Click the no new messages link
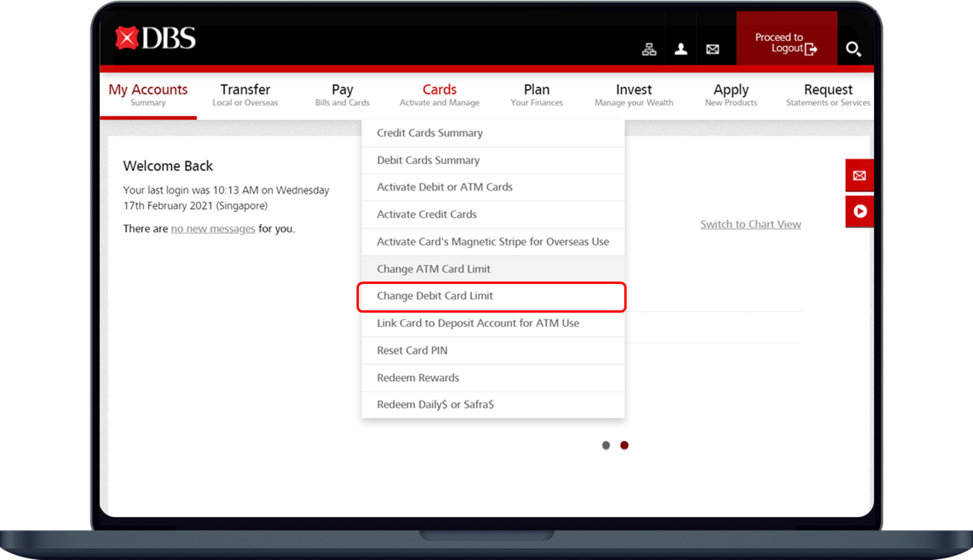 [x=213, y=229]
